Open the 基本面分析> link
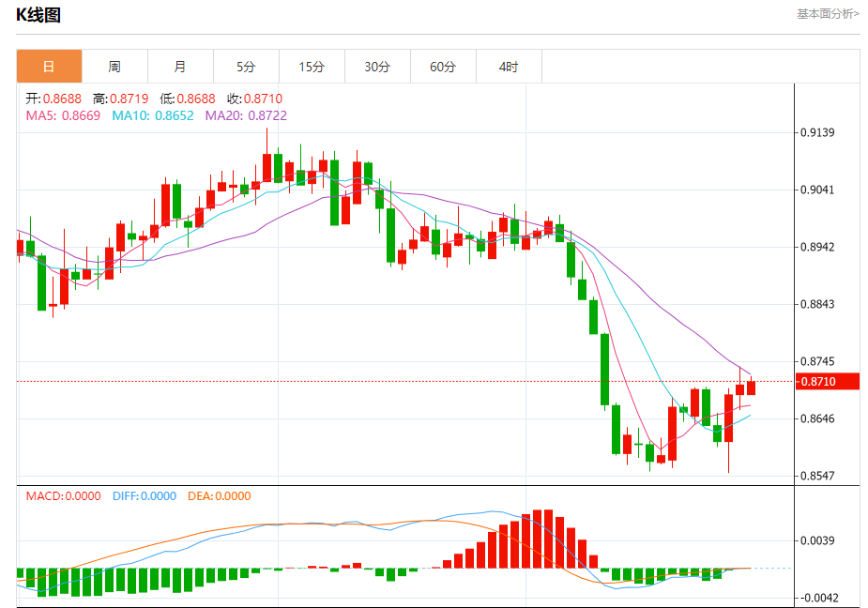The width and height of the screenshot is (868, 608). click(x=829, y=14)
